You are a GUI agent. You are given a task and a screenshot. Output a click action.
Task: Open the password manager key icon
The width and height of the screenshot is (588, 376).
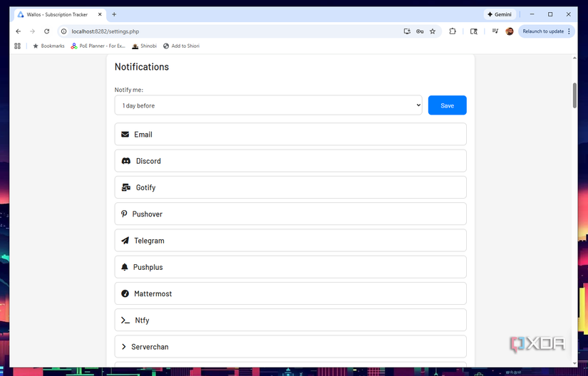[420, 31]
